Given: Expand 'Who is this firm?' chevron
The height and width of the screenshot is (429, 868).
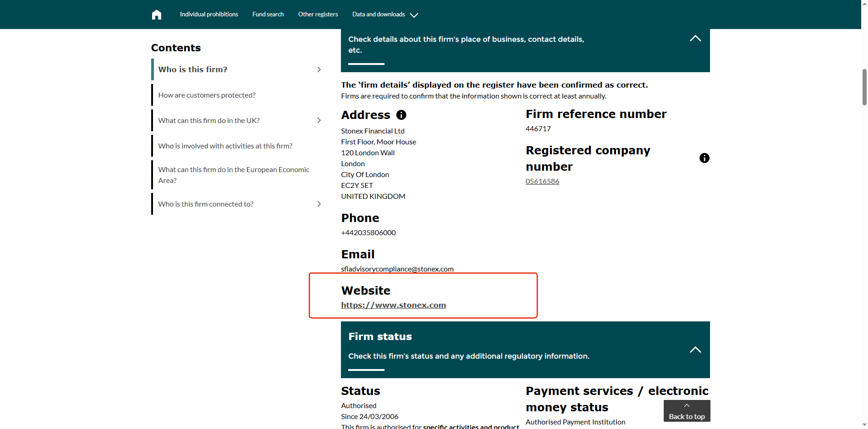Looking at the screenshot, I should 319,69.
